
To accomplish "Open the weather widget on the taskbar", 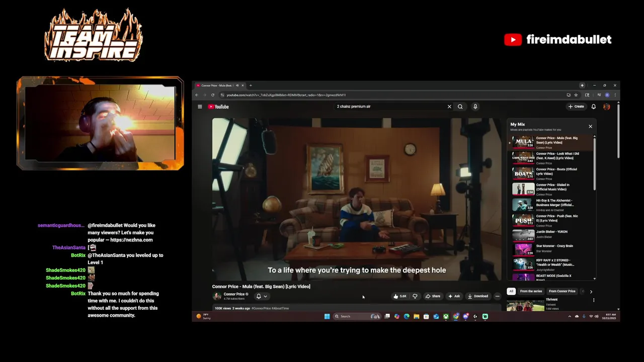I will pyautogui.click(x=204, y=316).
